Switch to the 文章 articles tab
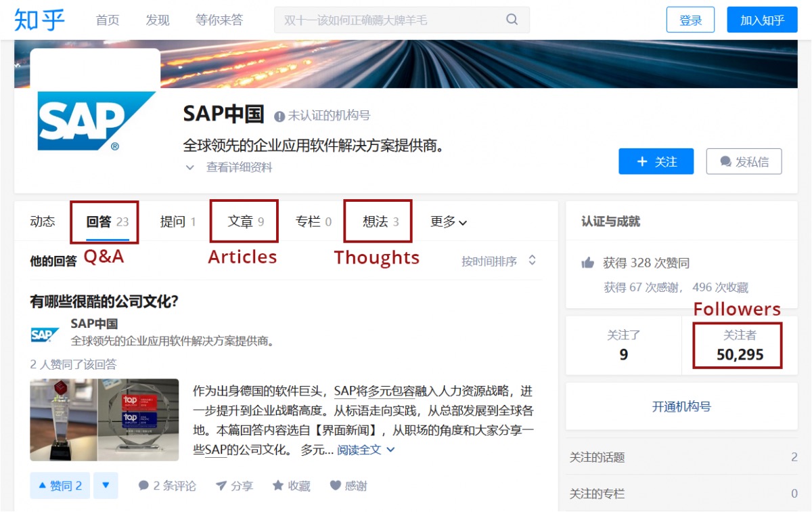The width and height of the screenshot is (812, 512). tap(246, 221)
